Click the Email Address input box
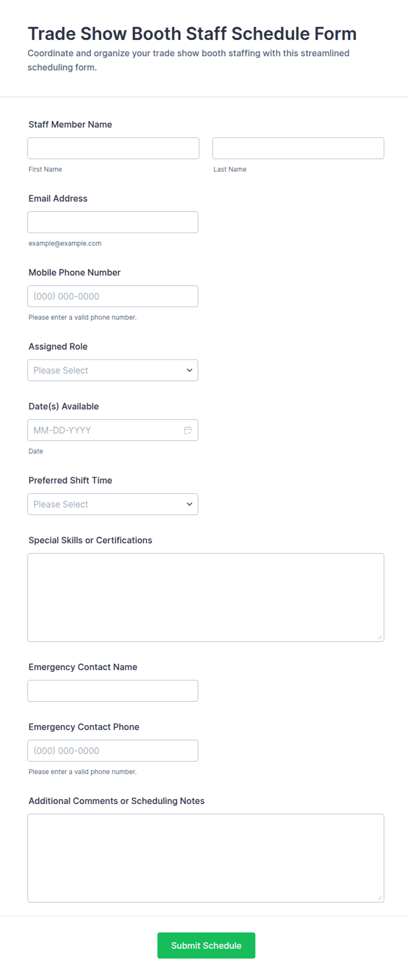This screenshot has width=408, height=980. coord(113,223)
